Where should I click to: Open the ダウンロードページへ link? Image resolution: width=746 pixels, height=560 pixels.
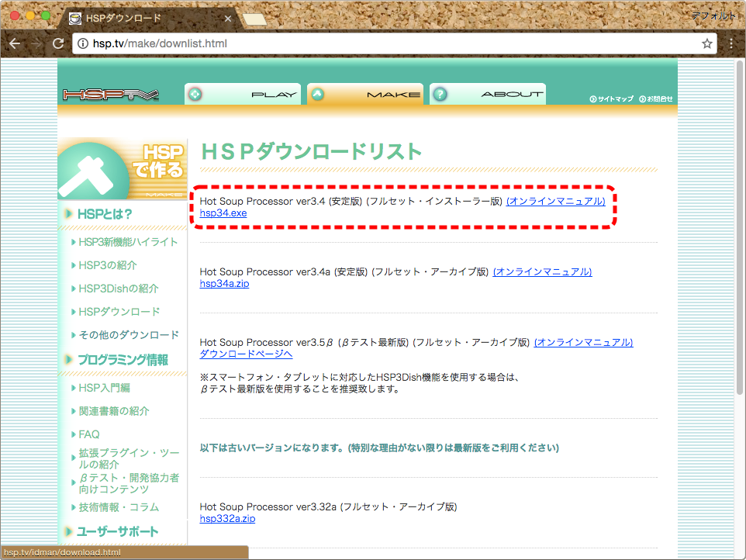tap(246, 354)
